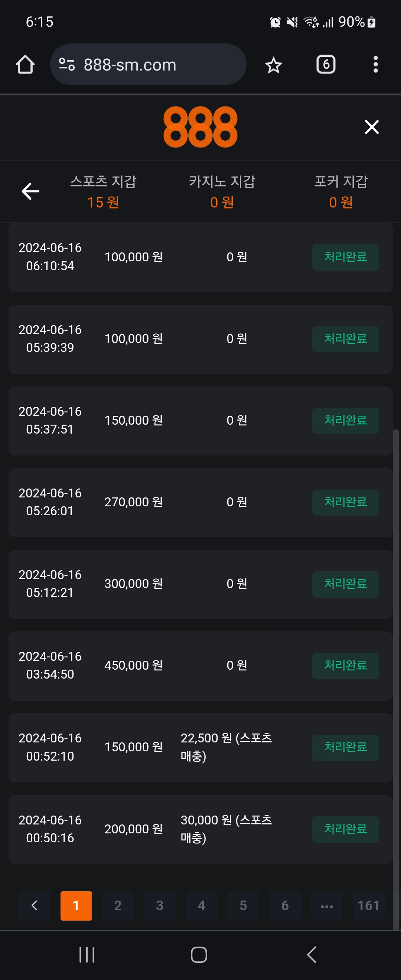This screenshot has height=980, width=401.
Task: Open the browser three-dot menu
Action: pyautogui.click(x=375, y=64)
